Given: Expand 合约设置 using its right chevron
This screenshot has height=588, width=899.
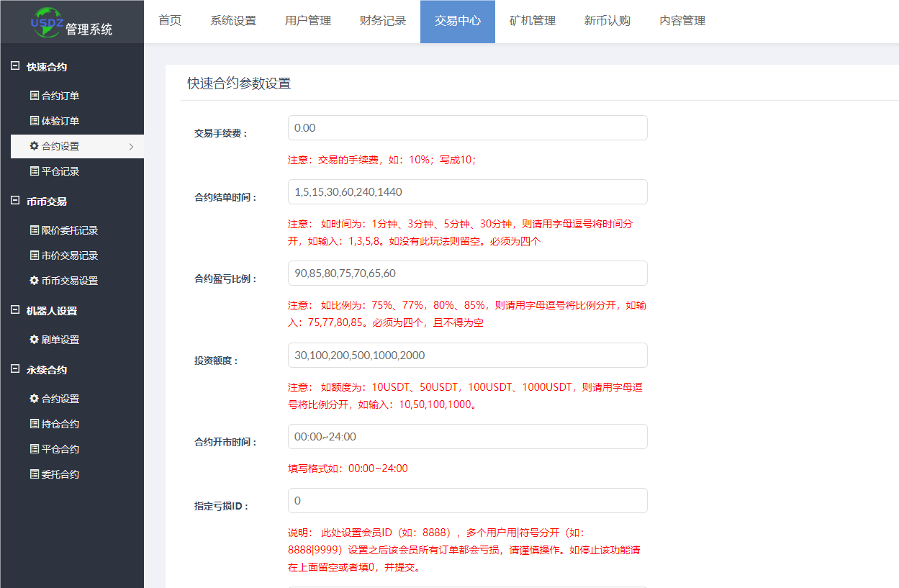Looking at the screenshot, I should (x=132, y=146).
